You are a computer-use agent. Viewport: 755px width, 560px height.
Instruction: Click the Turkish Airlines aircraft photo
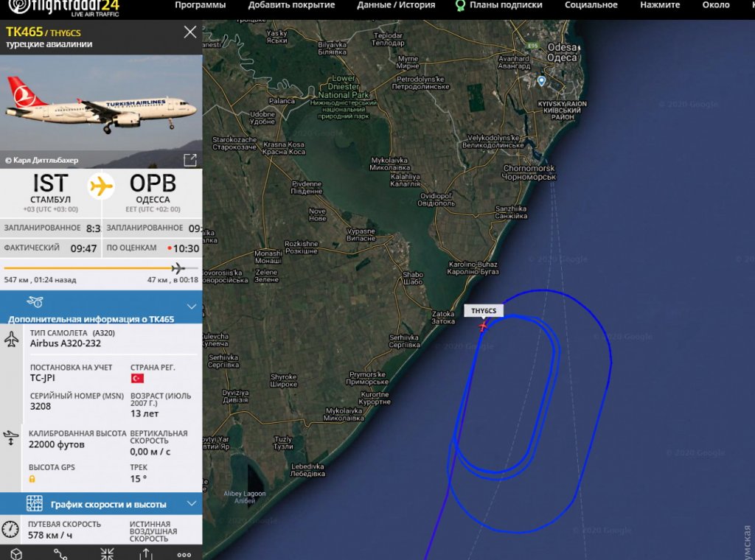tap(101, 111)
